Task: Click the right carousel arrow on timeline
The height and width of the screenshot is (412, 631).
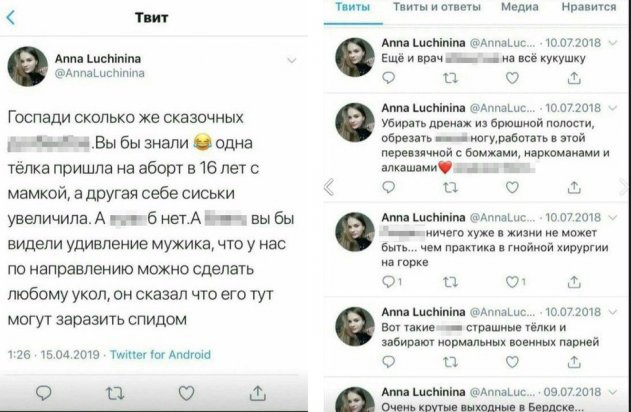Action: click(619, 187)
